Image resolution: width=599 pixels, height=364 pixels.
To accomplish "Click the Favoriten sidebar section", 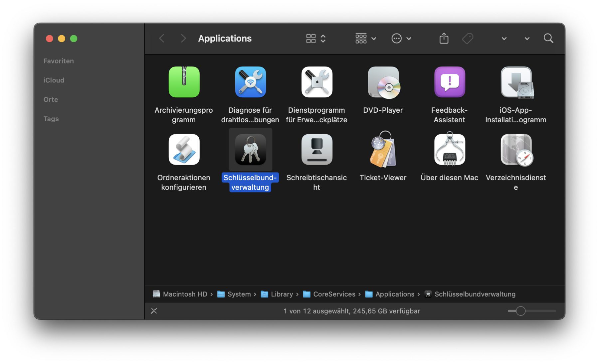I will pos(59,61).
